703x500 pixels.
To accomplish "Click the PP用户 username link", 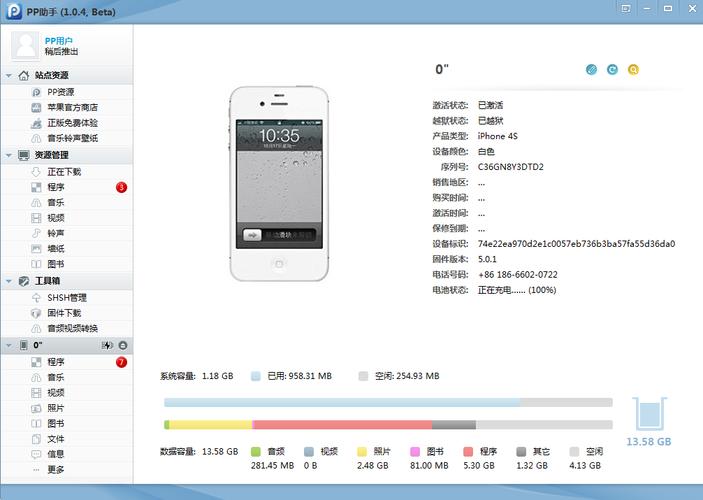I will pos(58,41).
